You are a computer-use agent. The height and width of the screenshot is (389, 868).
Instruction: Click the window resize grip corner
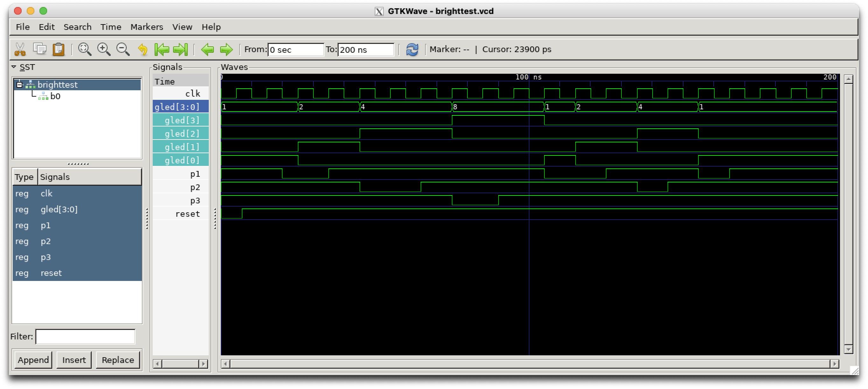[854, 371]
